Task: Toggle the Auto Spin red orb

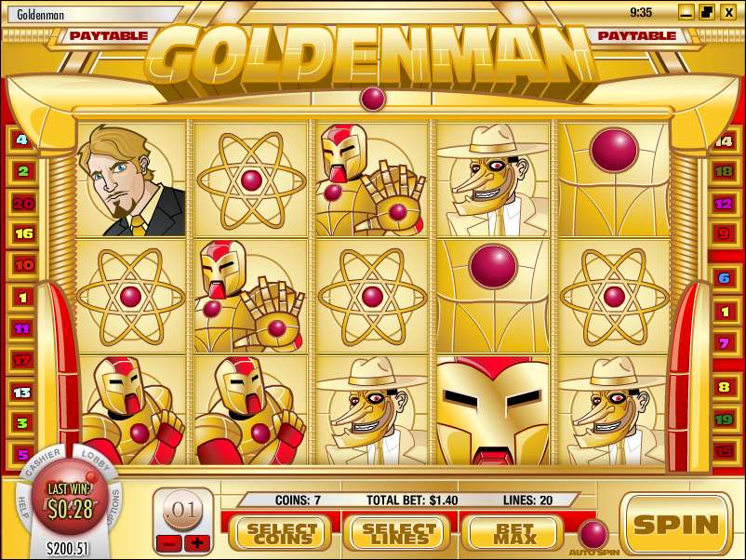Action: click(x=594, y=534)
